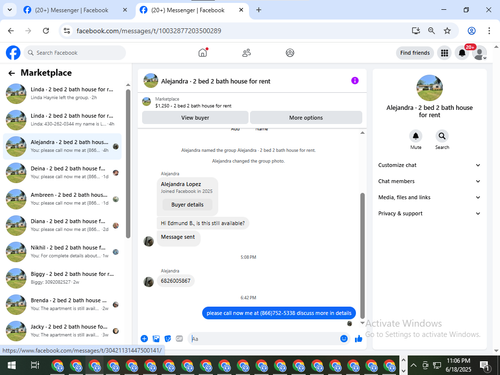Image resolution: width=500 pixels, height=375 pixels.
Task: Open Task View on taskbar
Action: point(35,365)
